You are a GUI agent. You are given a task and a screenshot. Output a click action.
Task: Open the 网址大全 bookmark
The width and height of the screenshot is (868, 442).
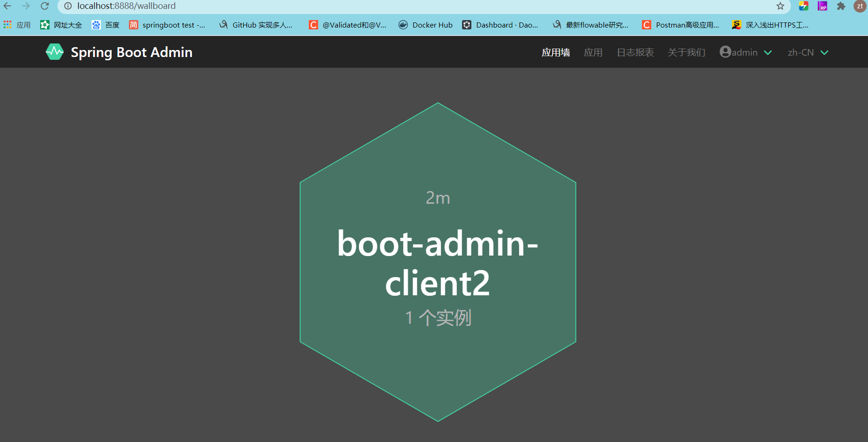pos(61,25)
